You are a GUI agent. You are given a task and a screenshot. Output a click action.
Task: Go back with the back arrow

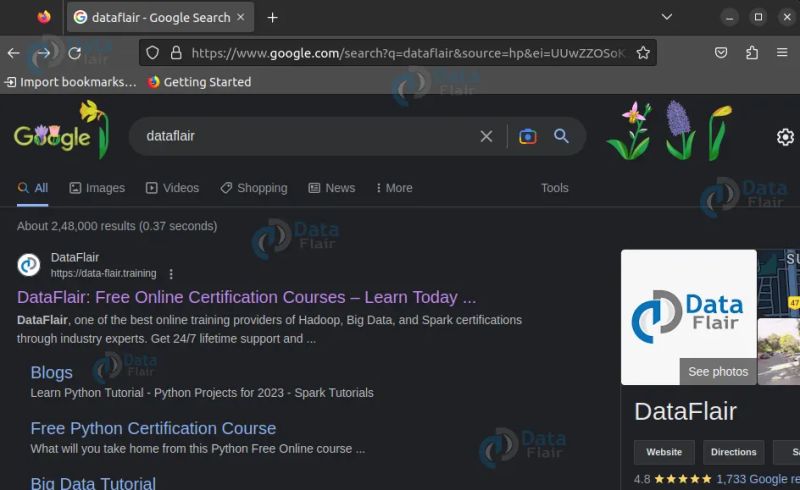14,53
